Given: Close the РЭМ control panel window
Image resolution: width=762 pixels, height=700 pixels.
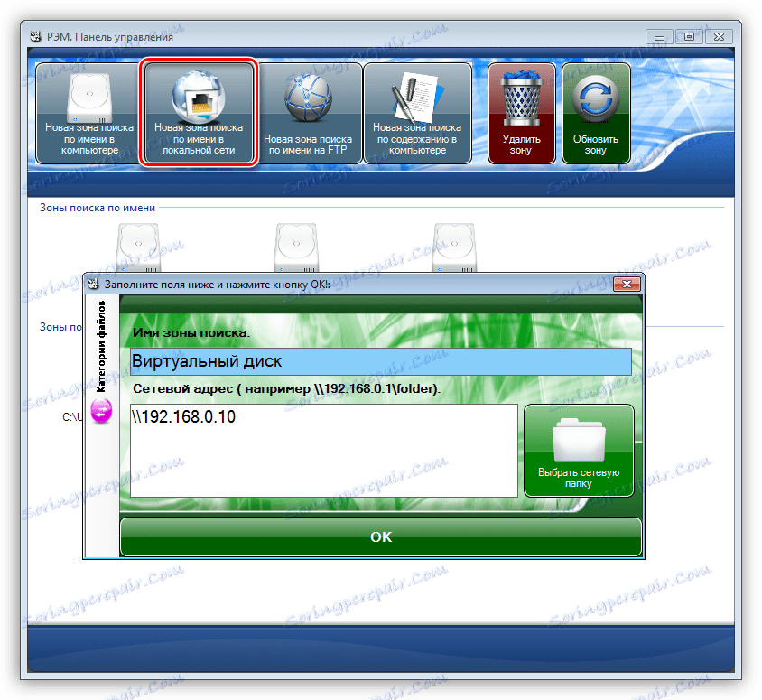Looking at the screenshot, I should point(720,37).
